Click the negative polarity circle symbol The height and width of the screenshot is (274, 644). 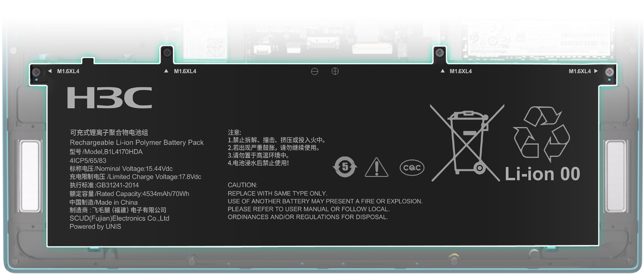pyautogui.click(x=315, y=71)
